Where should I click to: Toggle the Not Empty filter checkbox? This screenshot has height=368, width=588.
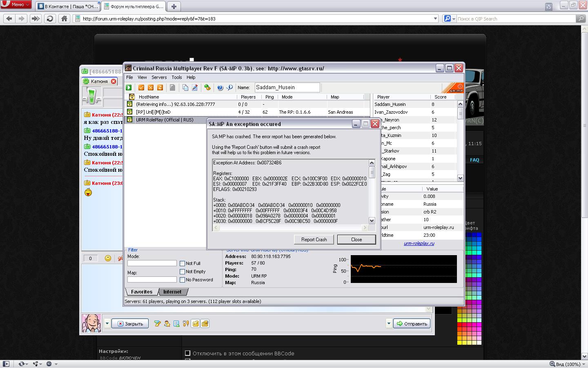(183, 272)
